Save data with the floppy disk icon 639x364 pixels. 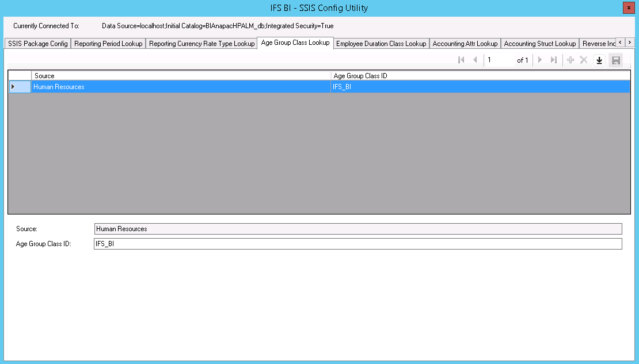(615, 60)
